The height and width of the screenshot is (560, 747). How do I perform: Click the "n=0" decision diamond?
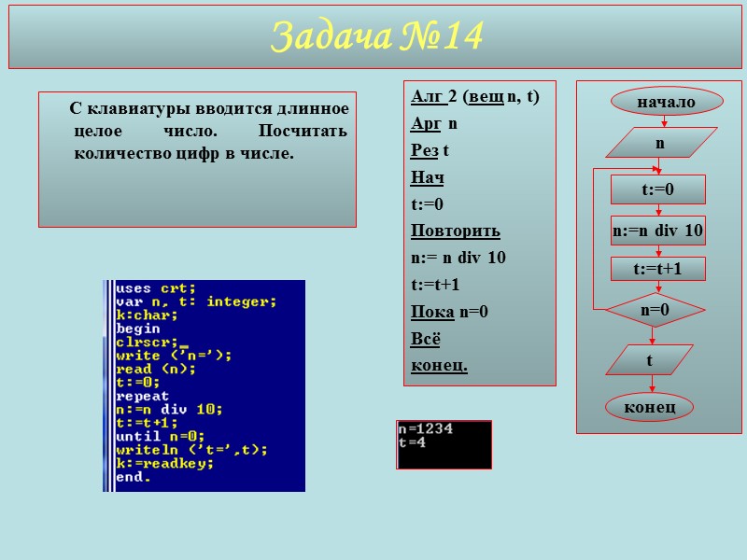tap(657, 308)
